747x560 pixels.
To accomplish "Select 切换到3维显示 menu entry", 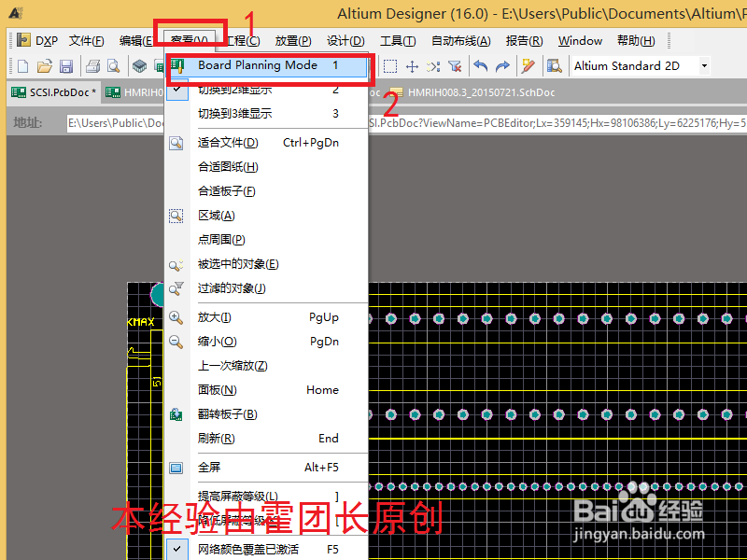I will point(267,114).
